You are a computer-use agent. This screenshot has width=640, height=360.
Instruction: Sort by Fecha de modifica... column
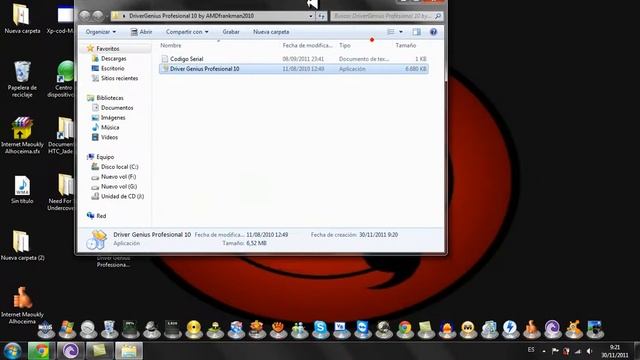(307, 45)
